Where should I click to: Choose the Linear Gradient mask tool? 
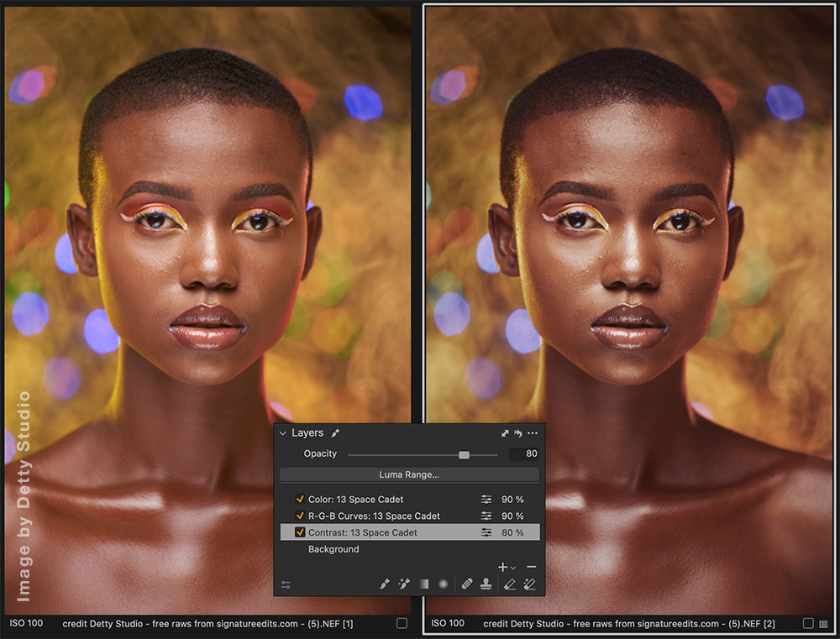[424, 584]
